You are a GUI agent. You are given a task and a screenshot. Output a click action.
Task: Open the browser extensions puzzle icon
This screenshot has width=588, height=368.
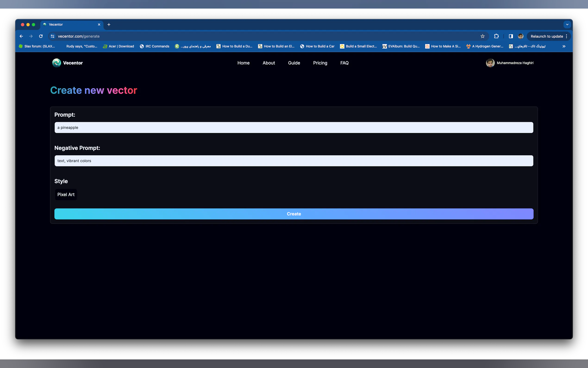click(496, 36)
